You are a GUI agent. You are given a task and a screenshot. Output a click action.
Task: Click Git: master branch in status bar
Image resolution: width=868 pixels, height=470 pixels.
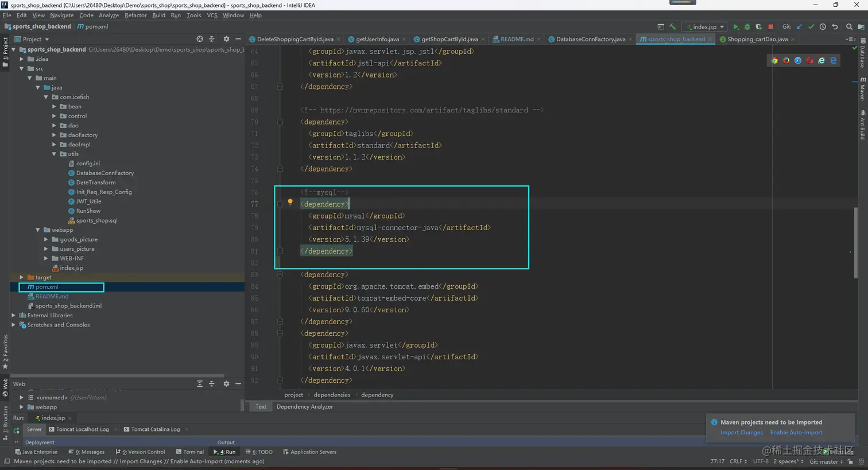coord(826,461)
